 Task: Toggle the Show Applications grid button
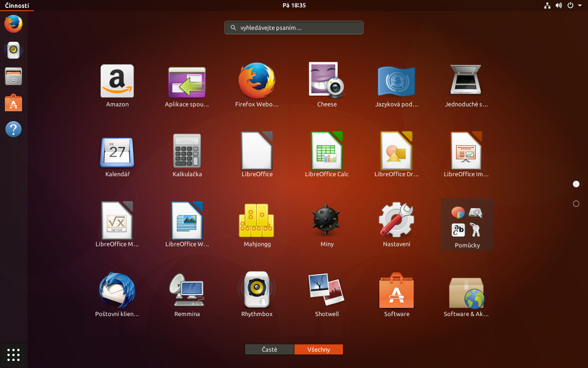point(13,354)
